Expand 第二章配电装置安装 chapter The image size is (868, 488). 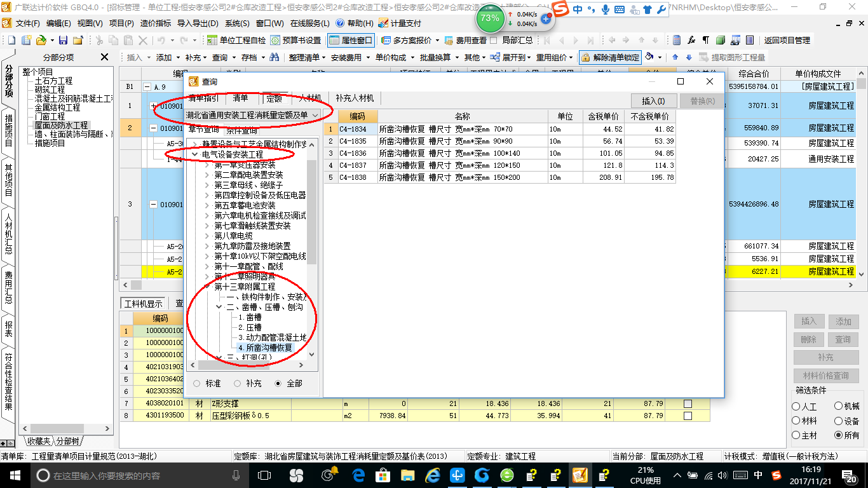(207, 175)
